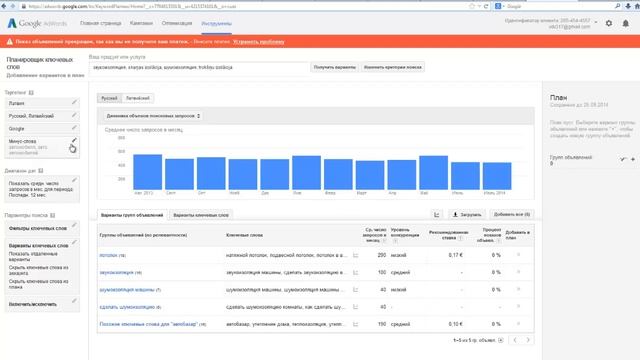Add new ad group plus in План
Screen dimensions: 640x360
(633, 159)
